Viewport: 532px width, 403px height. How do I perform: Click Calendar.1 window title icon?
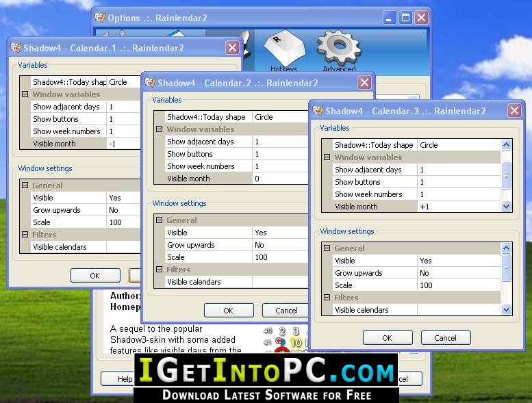pos(16,47)
